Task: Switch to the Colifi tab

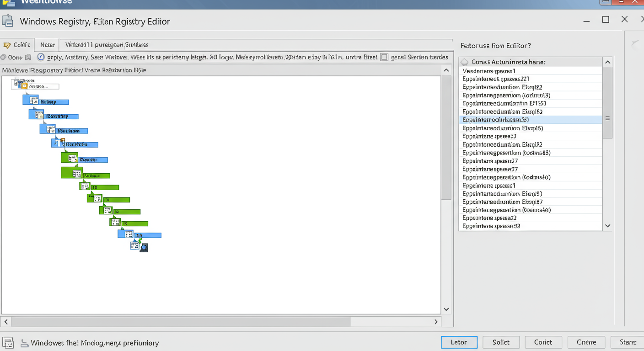Action: [x=17, y=45]
